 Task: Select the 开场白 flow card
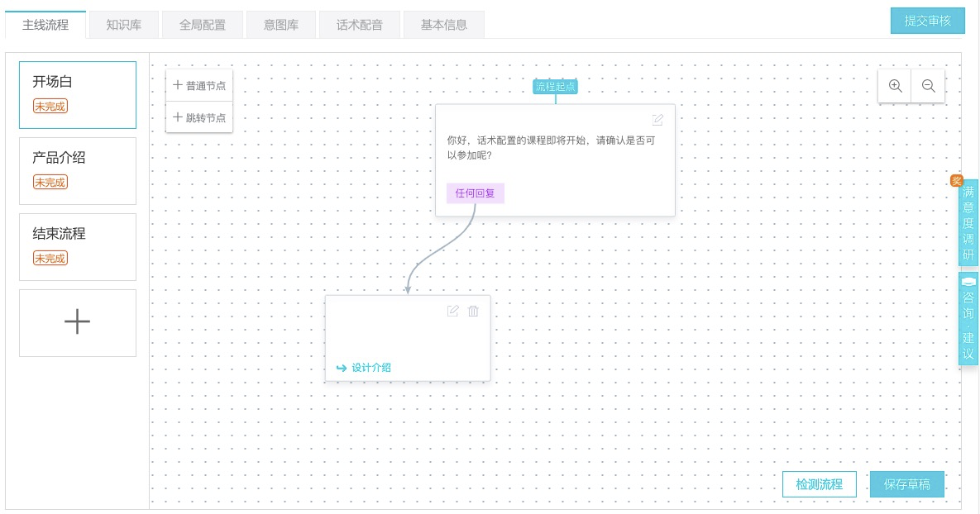click(x=78, y=95)
